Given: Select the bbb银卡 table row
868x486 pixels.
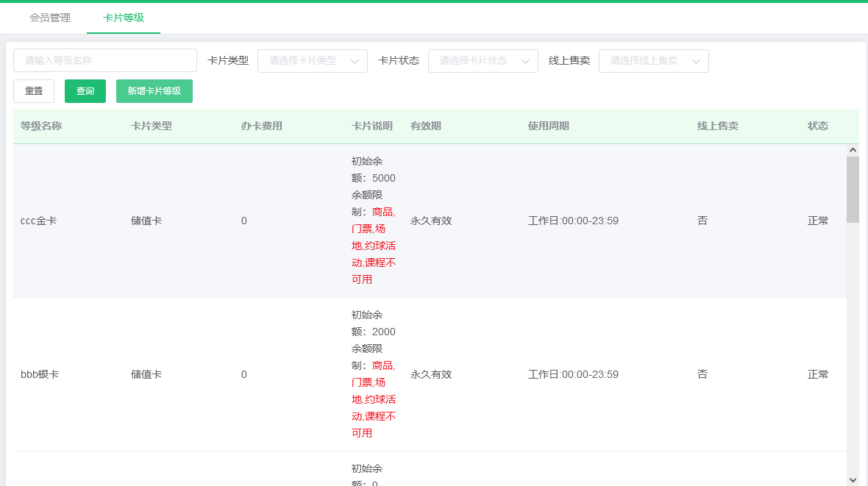Looking at the screenshot, I should (221, 374).
